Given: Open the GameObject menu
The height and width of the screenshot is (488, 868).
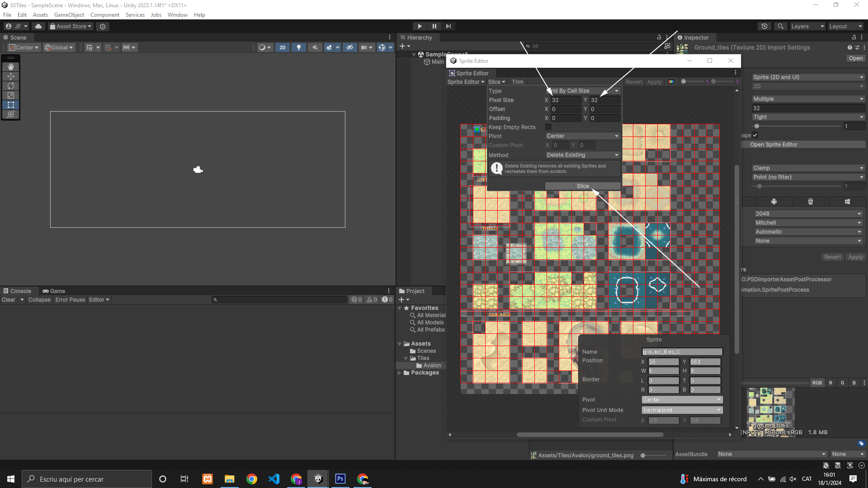Looking at the screenshot, I should 69,15.
